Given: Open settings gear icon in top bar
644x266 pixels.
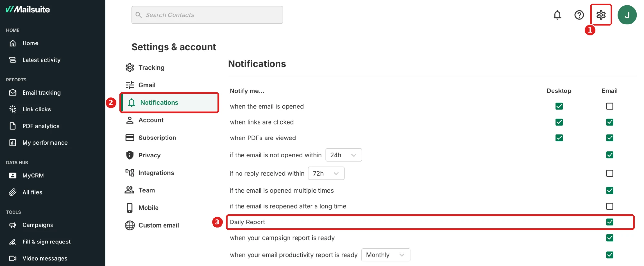Looking at the screenshot, I should [x=601, y=15].
